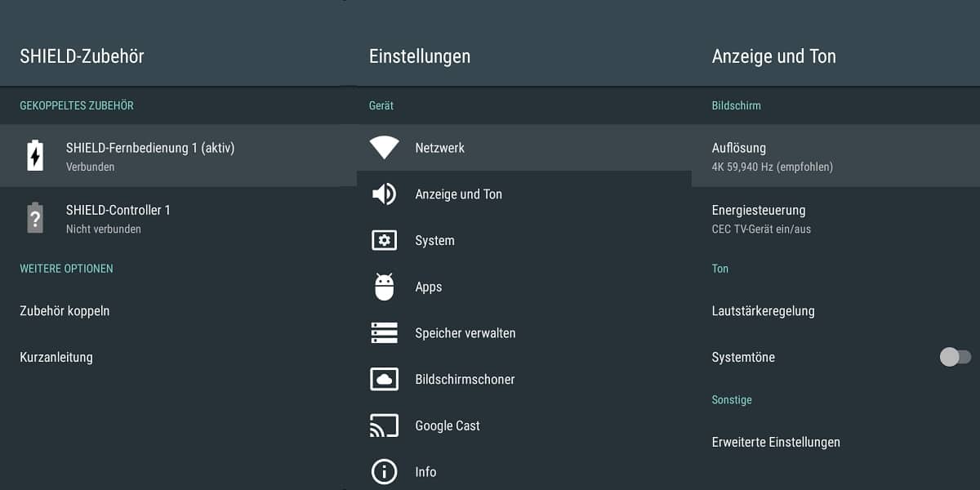Image resolution: width=980 pixels, height=490 pixels.
Task: Click the Verbunden status text
Action: pos(90,167)
